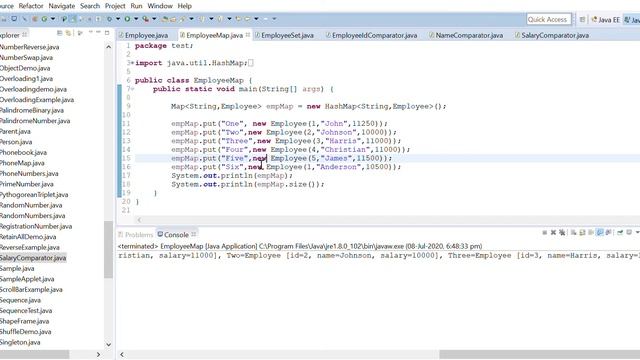The height and width of the screenshot is (360, 640).
Task: Collapse the main method at line 7
Action: click(x=132, y=89)
